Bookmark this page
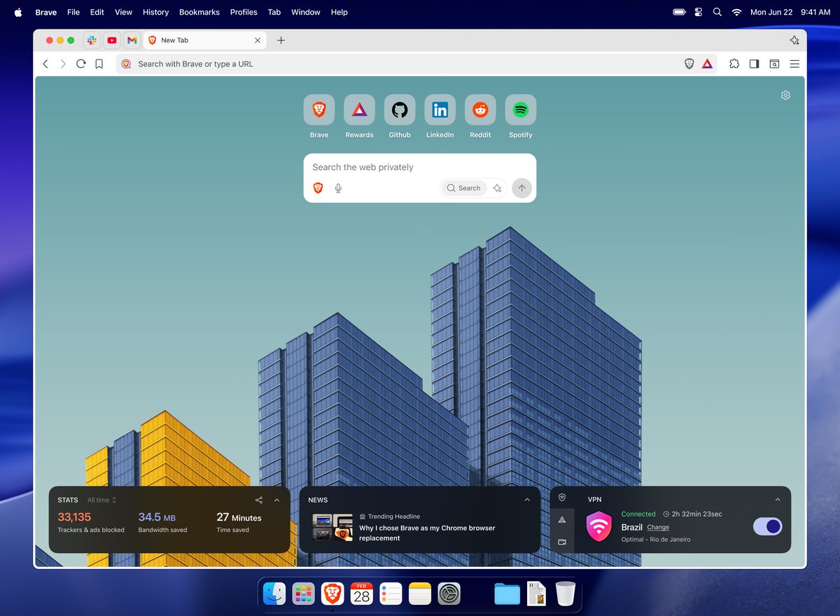840x616 pixels. pyautogui.click(x=99, y=64)
